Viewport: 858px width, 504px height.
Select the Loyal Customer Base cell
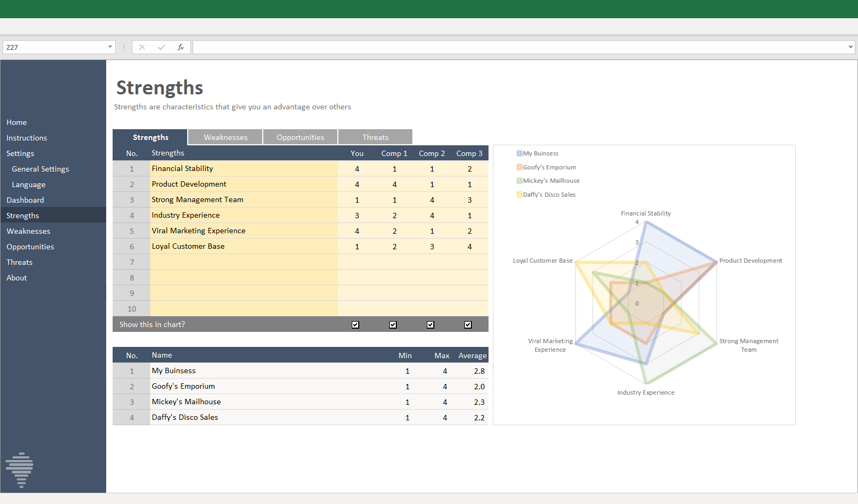click(244, 246)
